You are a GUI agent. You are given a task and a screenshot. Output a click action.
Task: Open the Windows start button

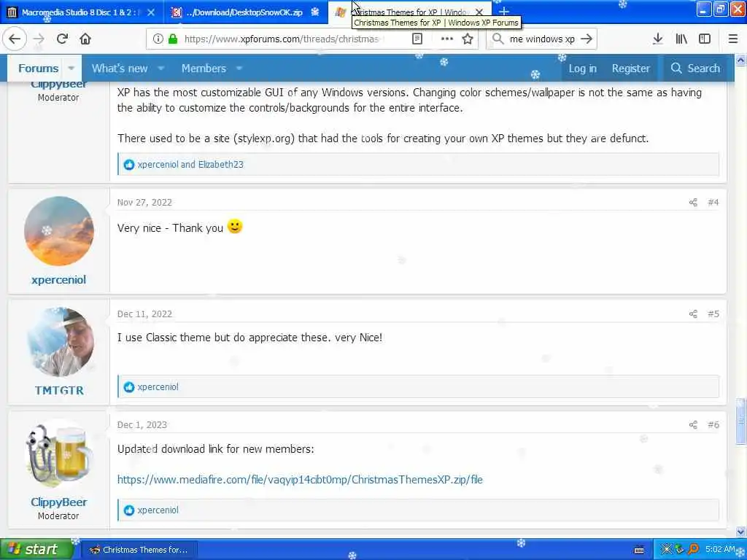coord(36,550)
